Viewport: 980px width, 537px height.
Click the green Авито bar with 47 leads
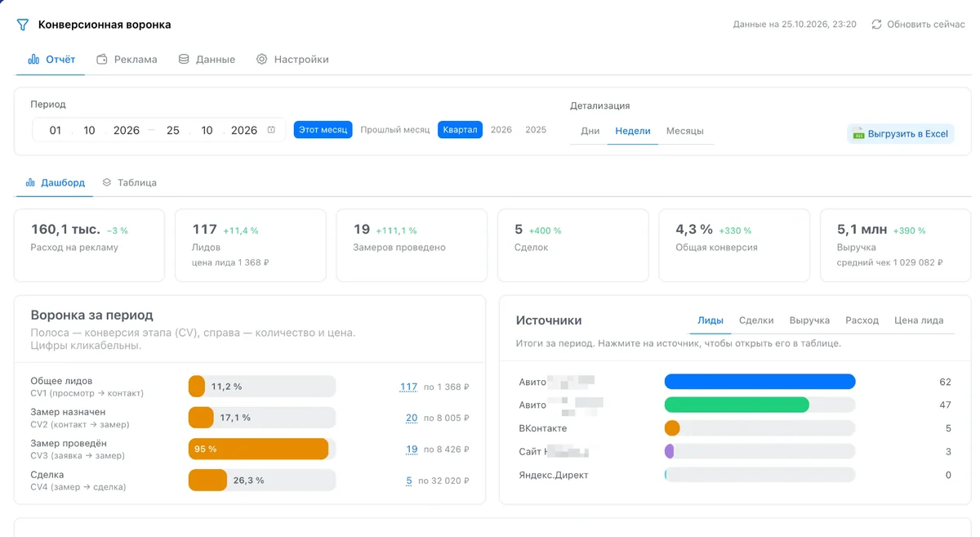pyautogui.click(x=737, y=405)
